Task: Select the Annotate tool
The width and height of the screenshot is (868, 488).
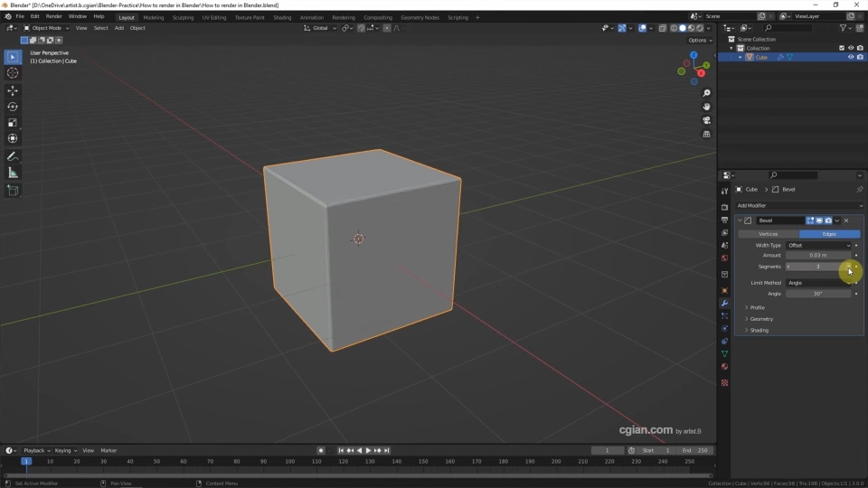Action: 12,156
